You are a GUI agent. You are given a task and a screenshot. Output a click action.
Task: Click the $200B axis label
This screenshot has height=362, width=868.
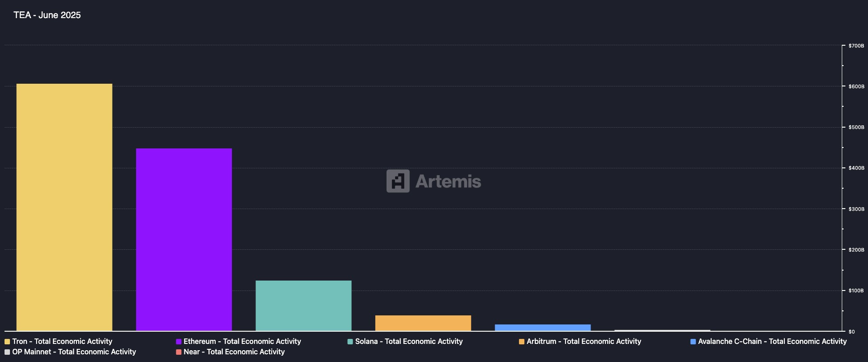[x=856, y=250]
